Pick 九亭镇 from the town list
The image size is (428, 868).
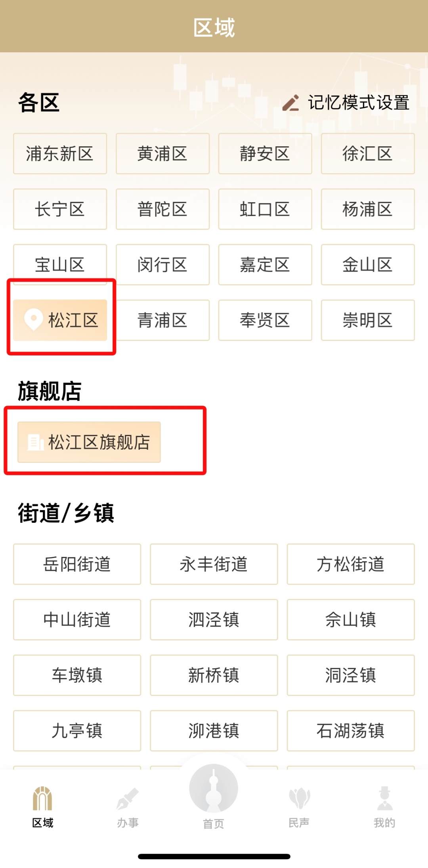77,730
